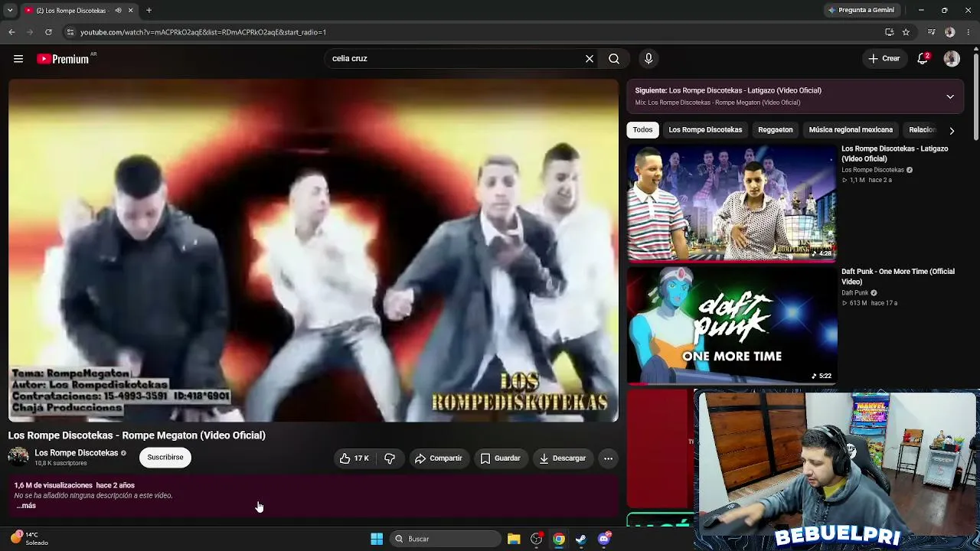The image size is (980, 551).
Task: Reload the YouTube page
Action: click(48, 32)
